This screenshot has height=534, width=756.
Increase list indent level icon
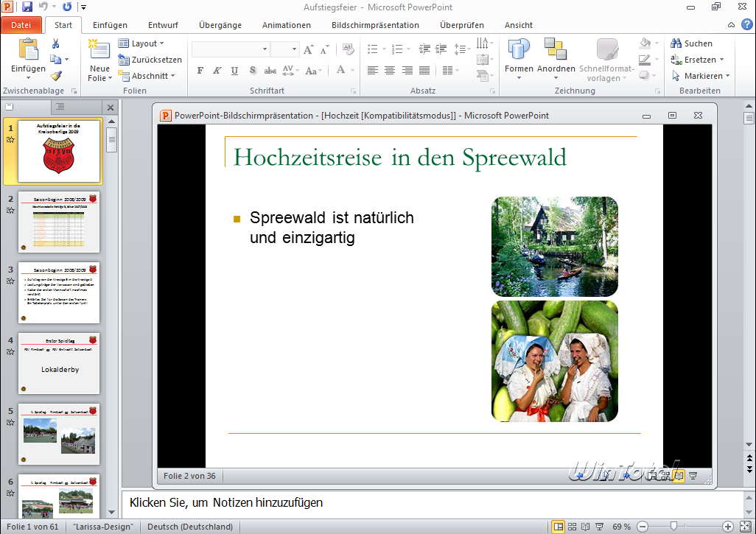(x=441, y=49)
